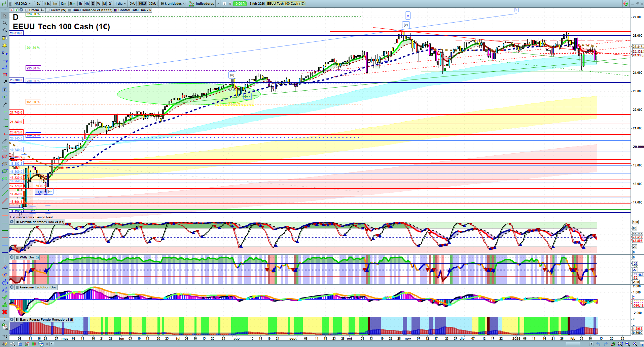Viewport: 644px width, 347px height.
Task: Activate the ruler measuring tool
Action: [5, 141]
